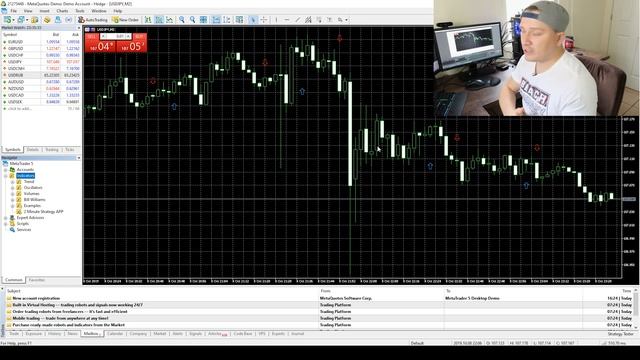The height and width of the screenshot is (360, 640).
Task: Open the View menu
Action: coord(28,11)
